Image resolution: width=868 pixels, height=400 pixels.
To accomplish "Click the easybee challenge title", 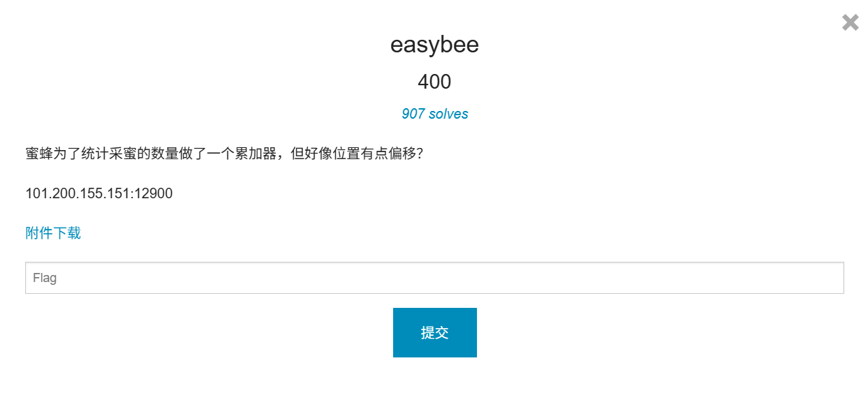I will pos(434,45).
